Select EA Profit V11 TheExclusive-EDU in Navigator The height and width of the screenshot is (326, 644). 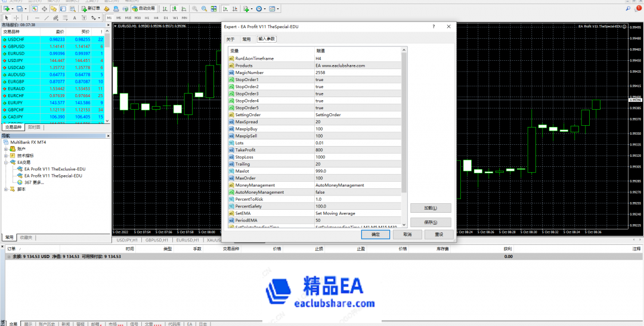pyautogui.click(x=55, y=169)
